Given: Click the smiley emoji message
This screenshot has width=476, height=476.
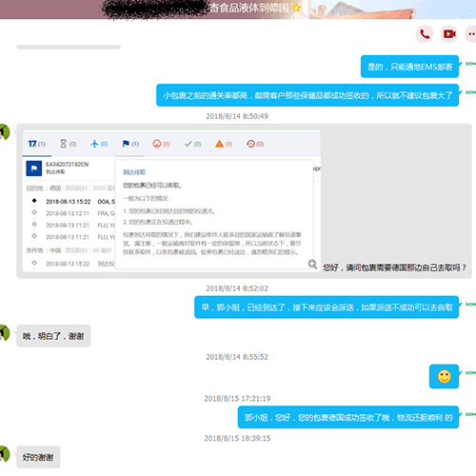Looking at the screenshot, I should (x=444, y=376).
